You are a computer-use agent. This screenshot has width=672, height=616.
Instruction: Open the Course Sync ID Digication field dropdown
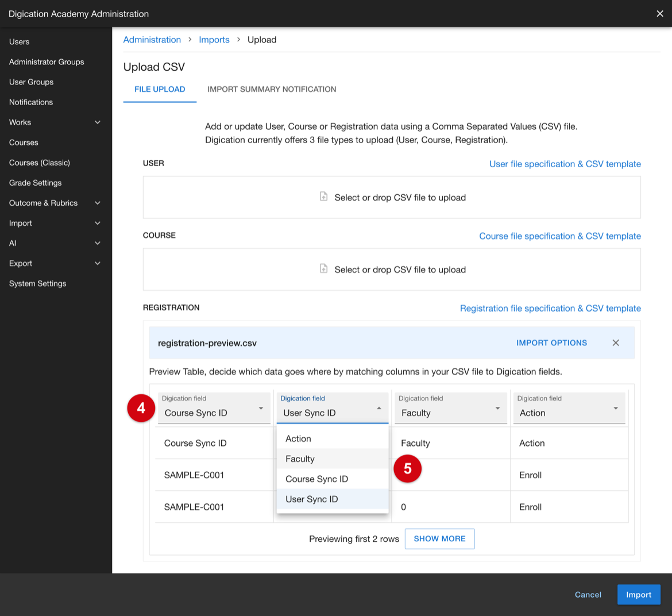click(x=214, y=407)
